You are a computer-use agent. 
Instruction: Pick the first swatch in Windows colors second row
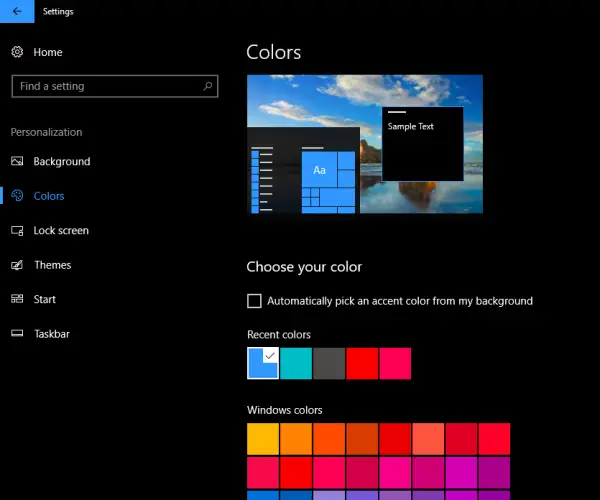263,472
